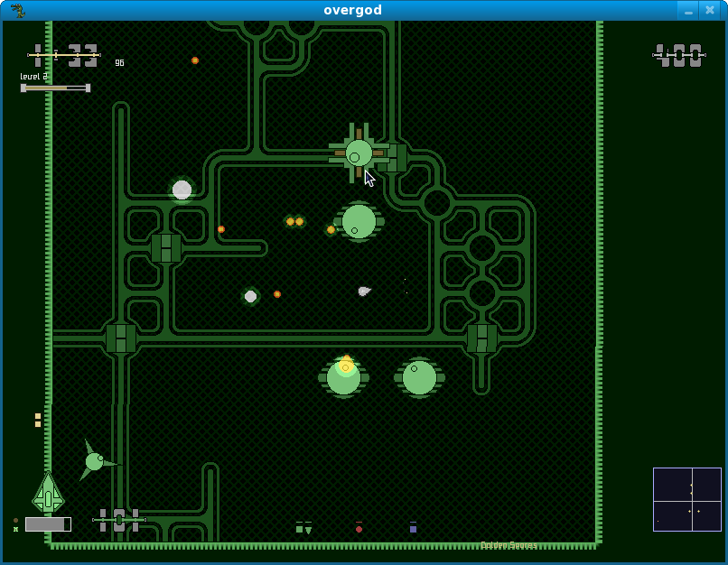The image size is (728, 565).
Task: Click the large grey orb pickup
Action: (182, 190)
